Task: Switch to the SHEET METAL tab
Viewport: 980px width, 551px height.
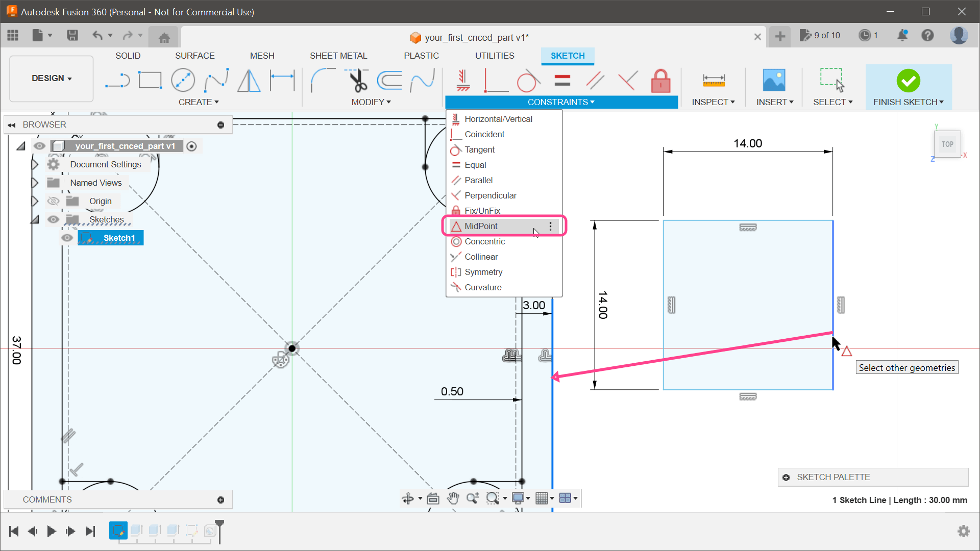Action: (x=338, y=56)
